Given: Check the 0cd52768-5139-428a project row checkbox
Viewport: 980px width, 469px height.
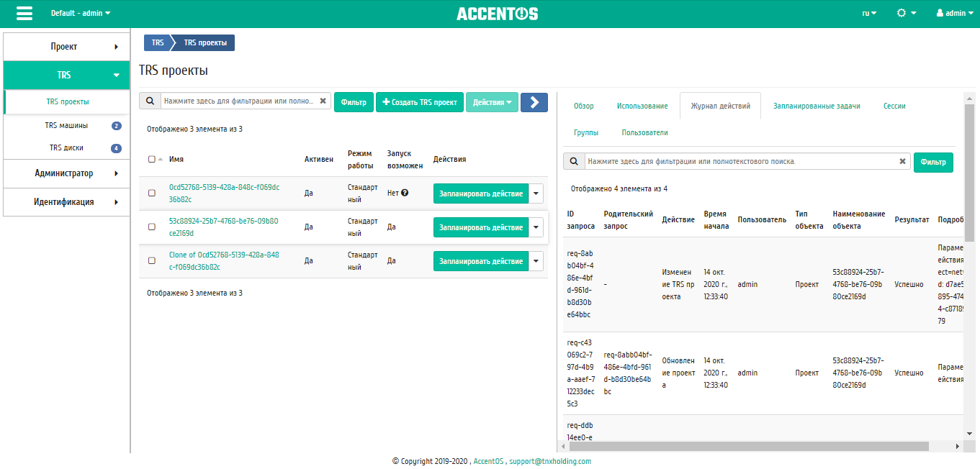Looking at the screenshot, I should 152,193.
